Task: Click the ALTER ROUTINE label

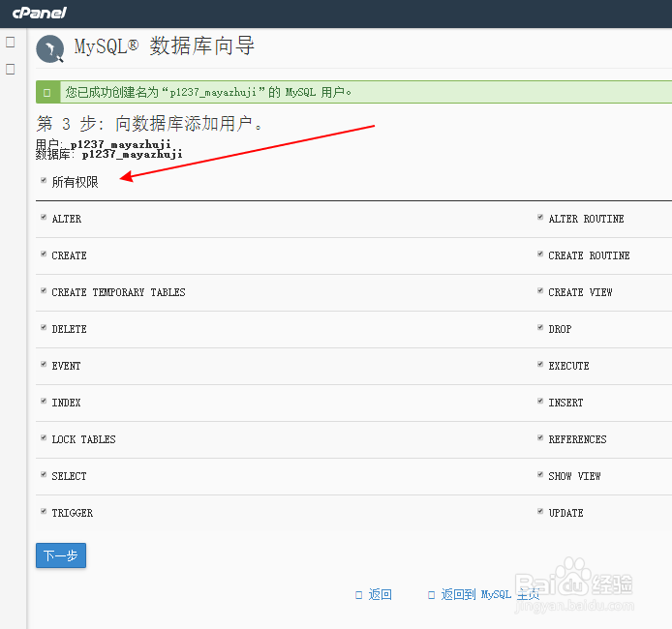Action: tap(586, 219)
